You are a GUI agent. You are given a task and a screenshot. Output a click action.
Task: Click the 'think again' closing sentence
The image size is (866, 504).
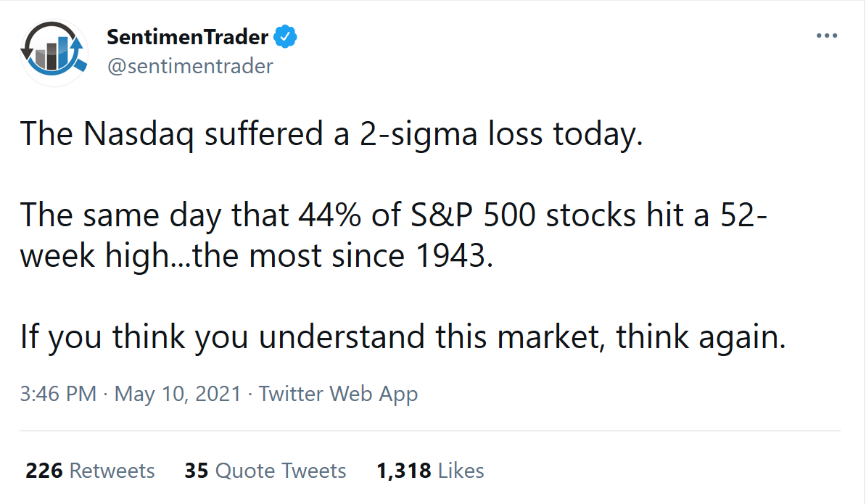[x=403, y=336]
